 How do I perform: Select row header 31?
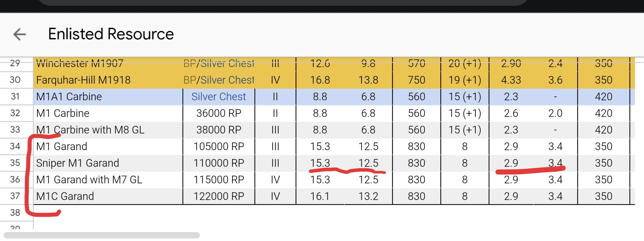(x=15, y=97)
